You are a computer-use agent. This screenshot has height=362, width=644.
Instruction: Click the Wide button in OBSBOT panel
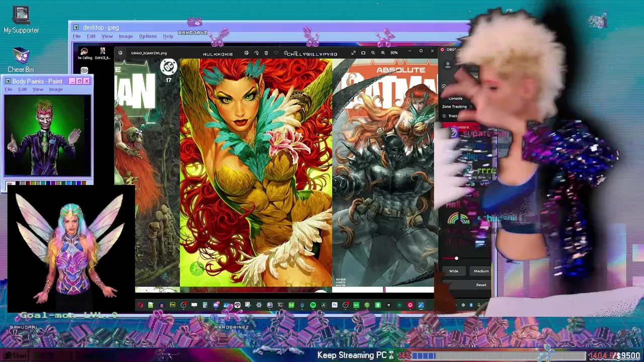pos(454,271)
